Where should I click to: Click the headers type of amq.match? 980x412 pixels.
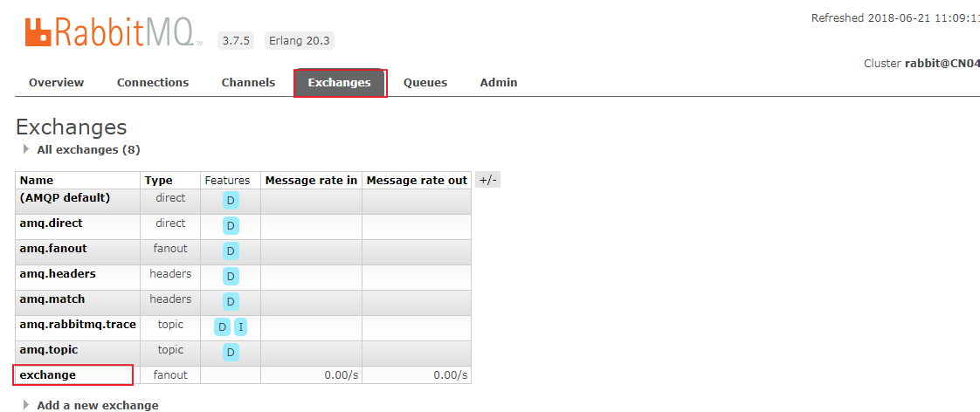170,299
